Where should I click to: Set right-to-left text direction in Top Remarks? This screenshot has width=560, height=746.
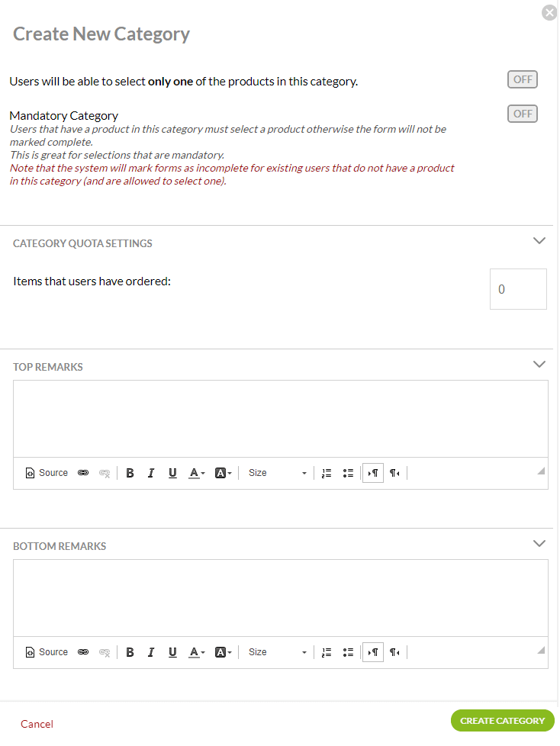tap(394, 473)
